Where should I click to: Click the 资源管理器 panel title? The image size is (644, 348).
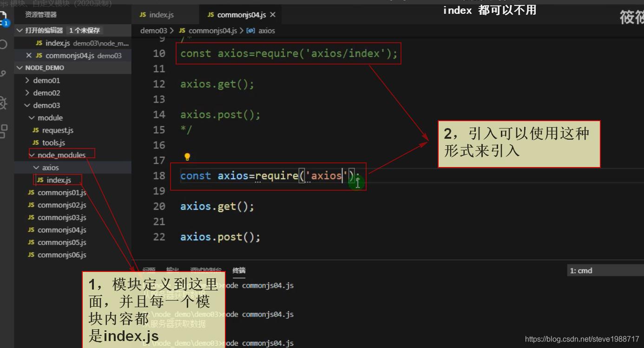coord(41,15)
